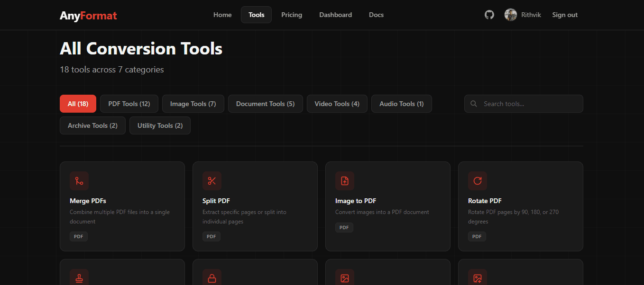Open the GitHub icon link
644x285 pixels.
coord(489,15)
